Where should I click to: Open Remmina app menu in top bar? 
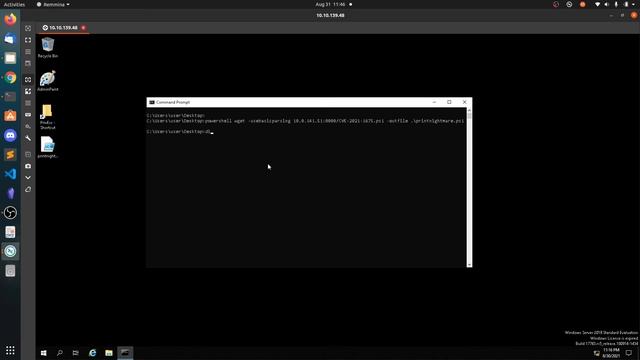pyautogui.click(x=53, y=4)
